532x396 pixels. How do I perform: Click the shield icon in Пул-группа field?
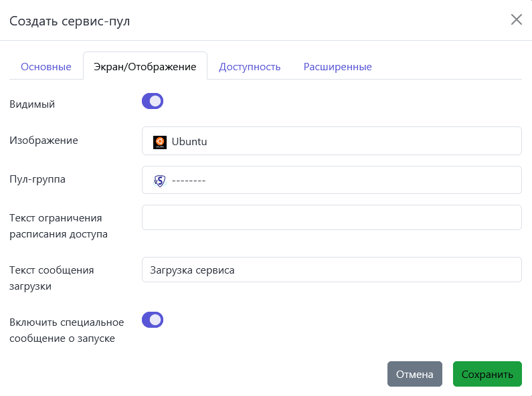(159, 181)
